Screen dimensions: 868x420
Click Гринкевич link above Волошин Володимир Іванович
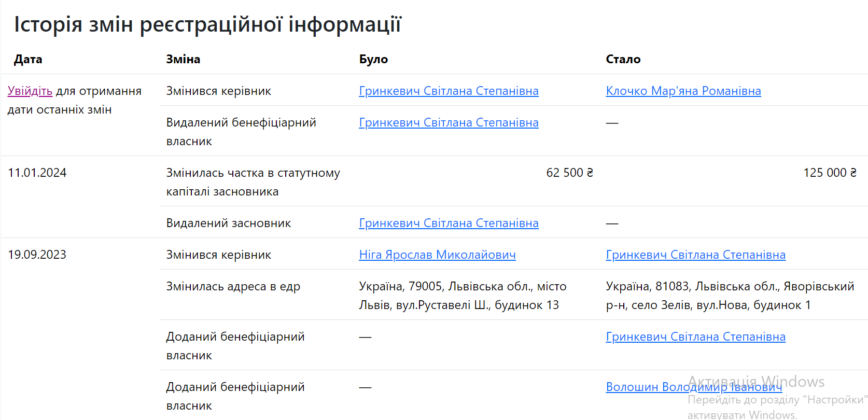point(695,337)
